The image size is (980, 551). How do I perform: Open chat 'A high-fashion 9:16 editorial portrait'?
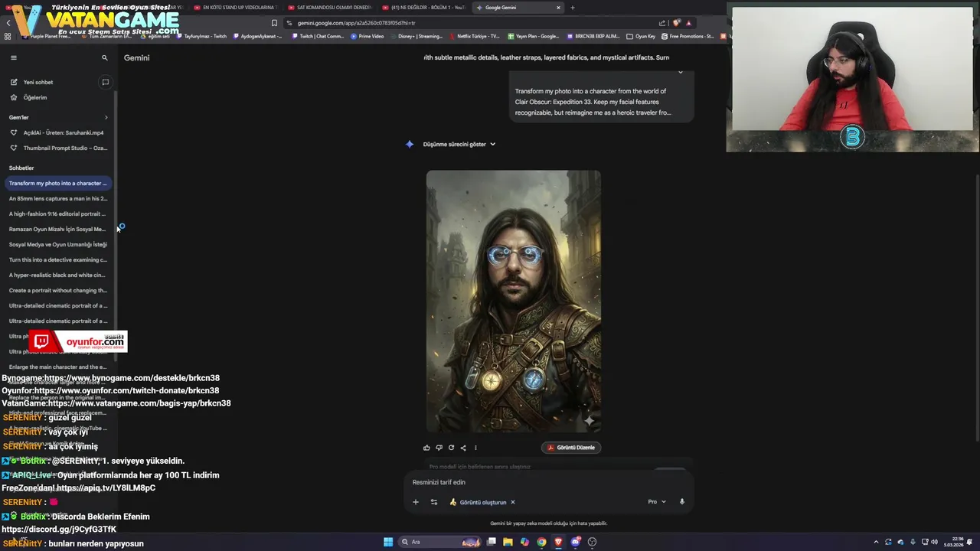[57, 214]
